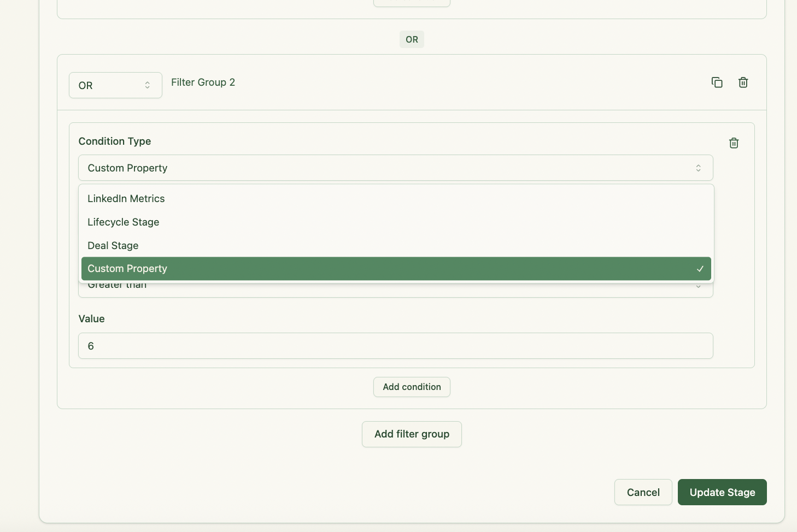The width and height of the screenshot is (797, 532).
Task: Pick Deal Stage as the condition type
Action: (113, 246)
